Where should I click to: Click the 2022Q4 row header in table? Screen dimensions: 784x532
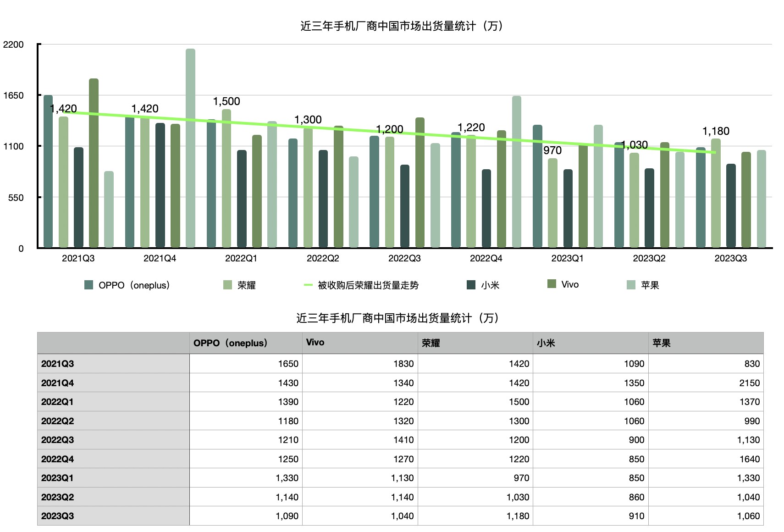point(113,459)
